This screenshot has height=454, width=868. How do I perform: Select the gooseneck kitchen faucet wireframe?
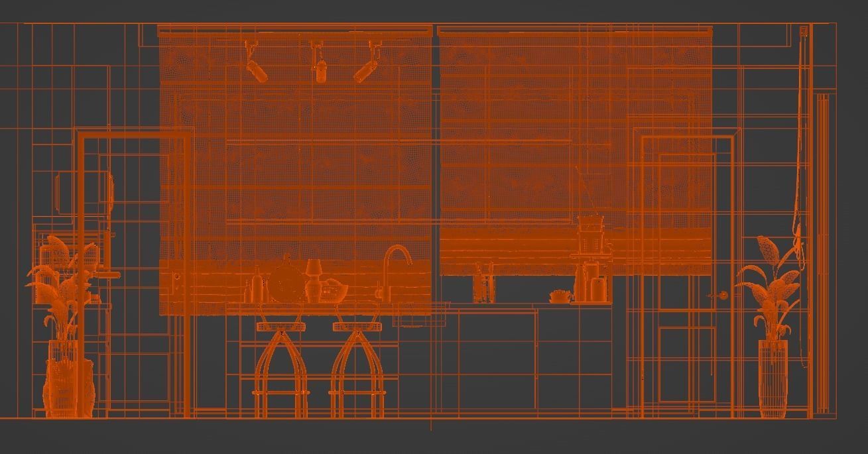(x=396, y=273)
